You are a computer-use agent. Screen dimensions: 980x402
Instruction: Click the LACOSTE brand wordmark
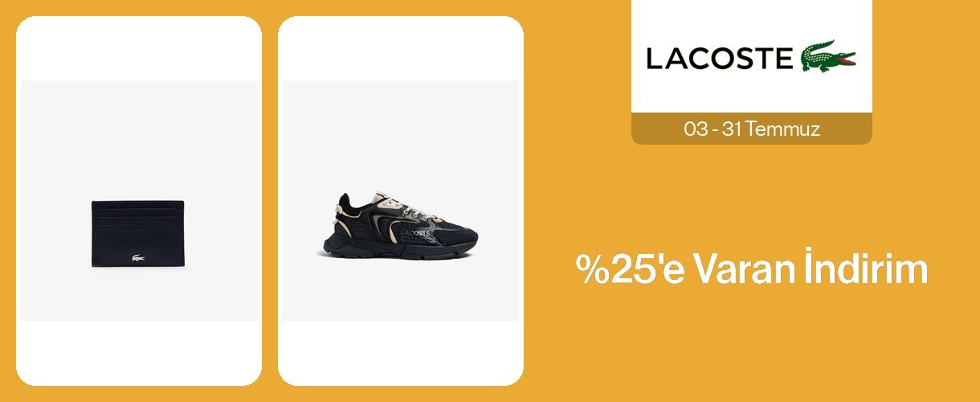(720, 59)
